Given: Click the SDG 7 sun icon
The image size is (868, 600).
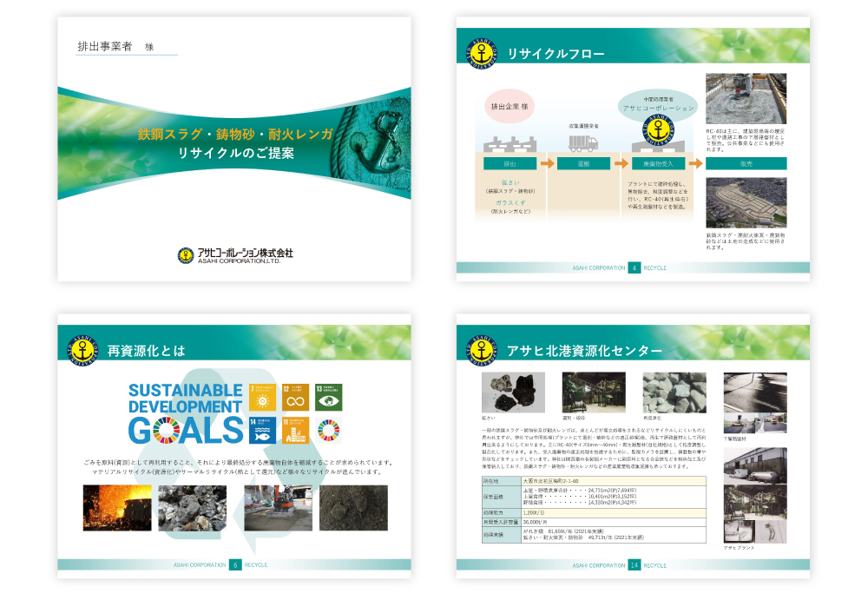Looking at the screenshot, I should (x=262, y=397).
